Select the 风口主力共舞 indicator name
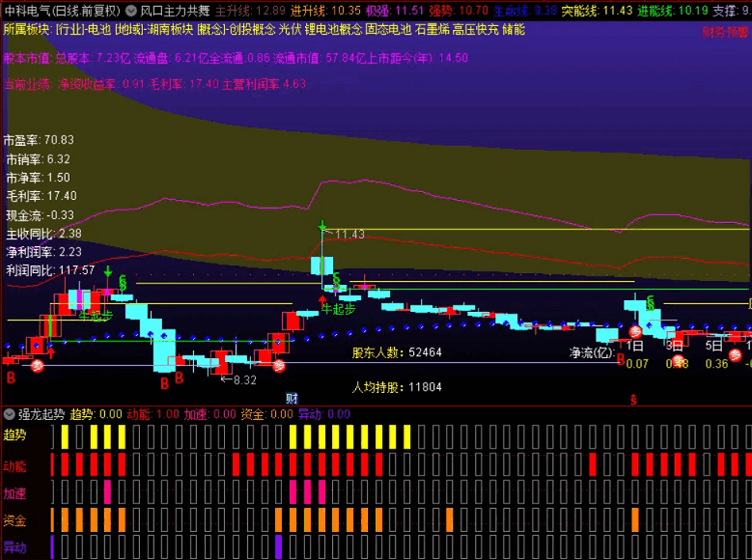The image size is (752, 560). pos(175,11)
